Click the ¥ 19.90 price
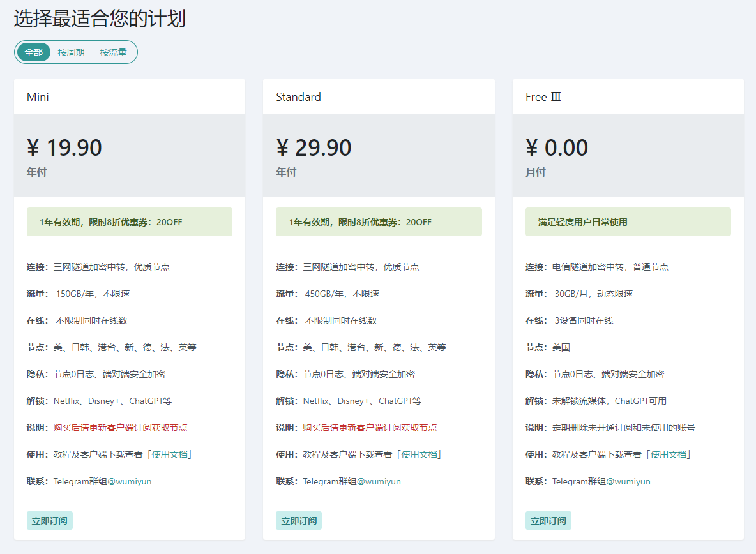This screenshot has height=554, width=756. (x=64, y=148)
